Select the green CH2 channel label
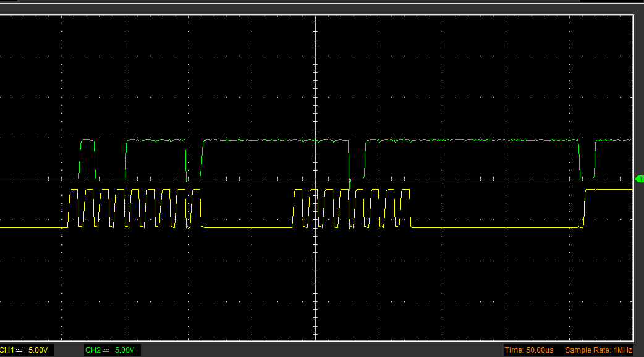 (x=93, y=350)
